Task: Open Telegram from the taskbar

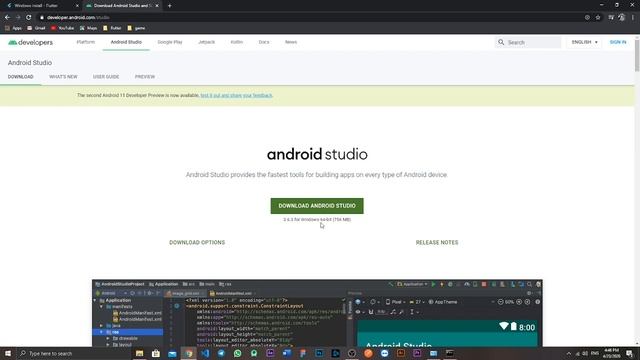Action: [x=221, y=353]
